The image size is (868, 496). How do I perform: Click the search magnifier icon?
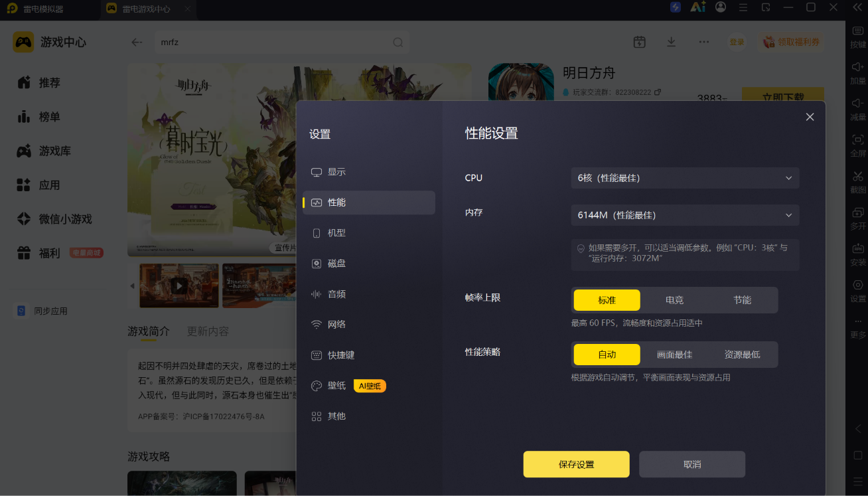398,42
